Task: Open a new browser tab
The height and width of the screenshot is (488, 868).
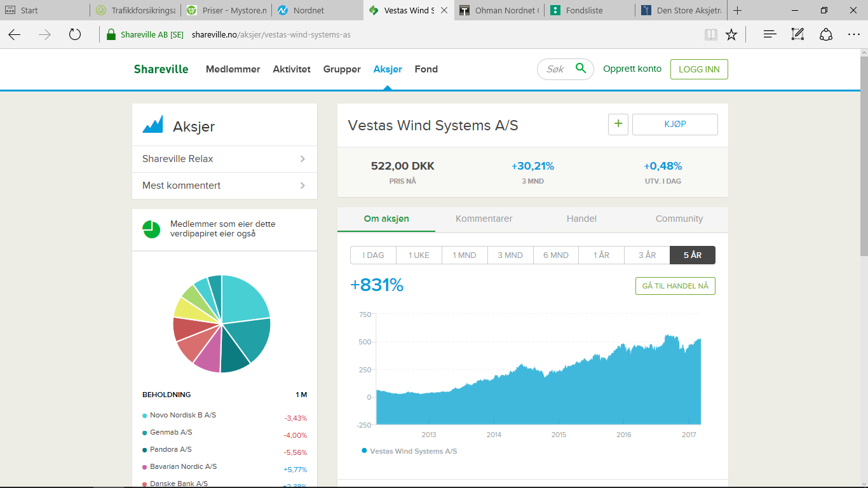Action: pos(738,10)
